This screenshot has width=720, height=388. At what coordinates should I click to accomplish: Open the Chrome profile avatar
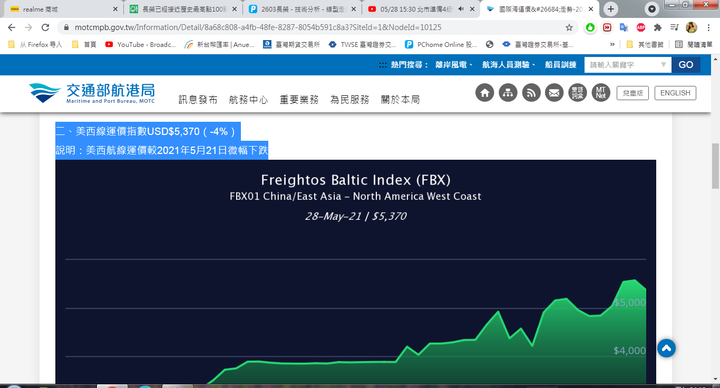click(692, 28)
